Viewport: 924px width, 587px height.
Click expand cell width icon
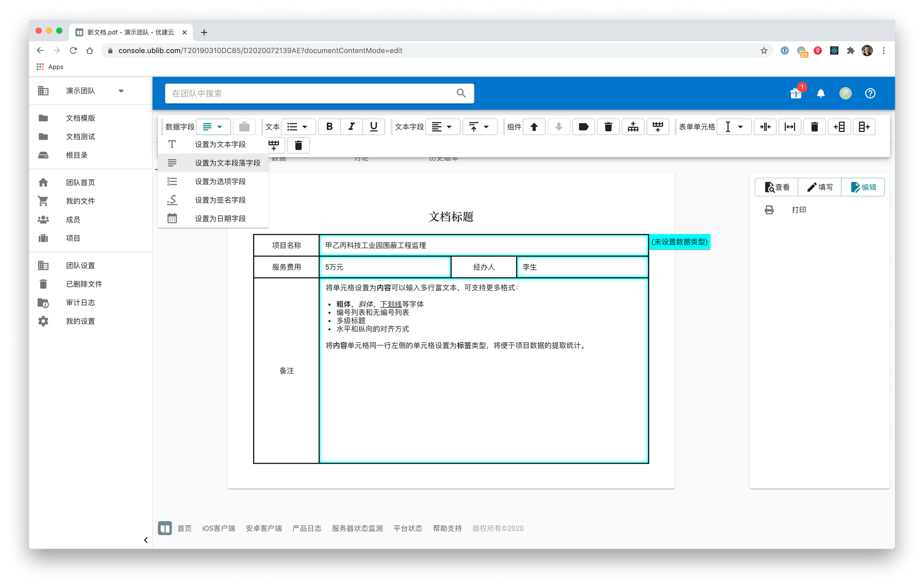coord(790,127)
